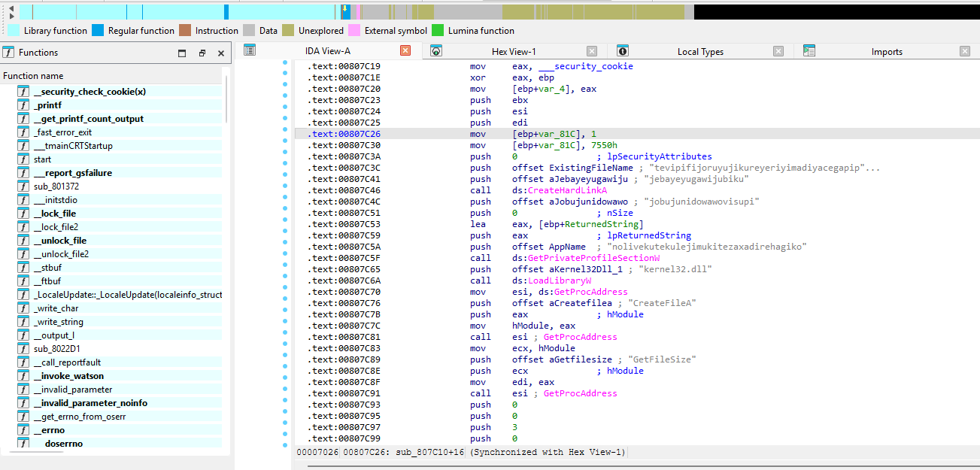This screenshot has width=980, height=470.
Task: Close the Functions panel
Action: tap(221, 53)
